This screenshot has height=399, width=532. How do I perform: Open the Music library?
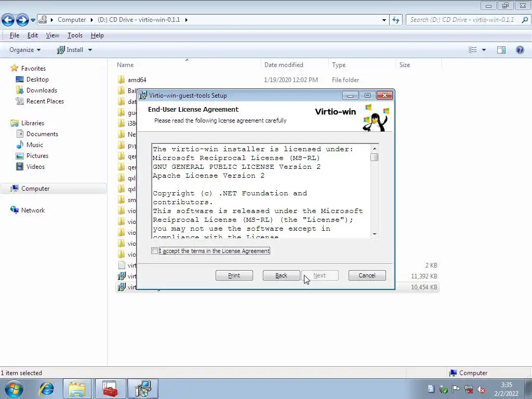35,144
